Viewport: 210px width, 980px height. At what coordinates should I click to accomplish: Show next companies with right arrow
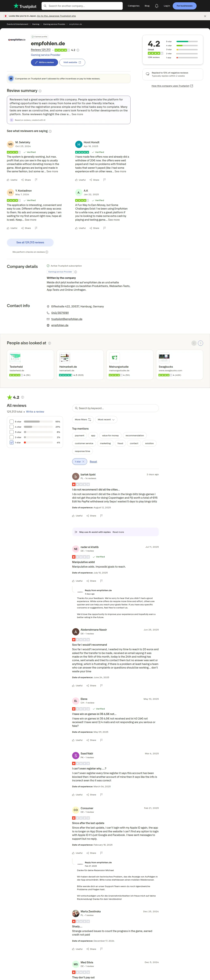[x=201, y=343]
